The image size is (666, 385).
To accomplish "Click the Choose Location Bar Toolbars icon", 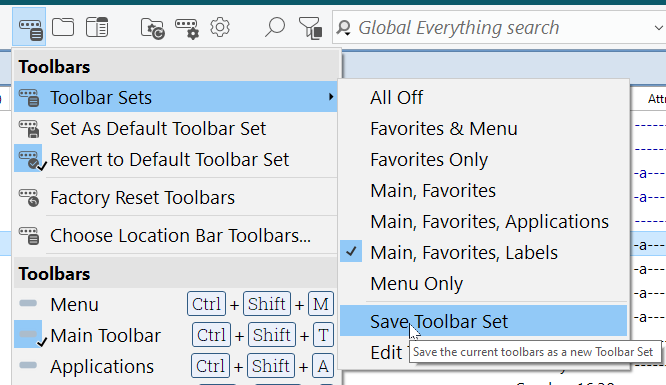I will click(29, 236).
